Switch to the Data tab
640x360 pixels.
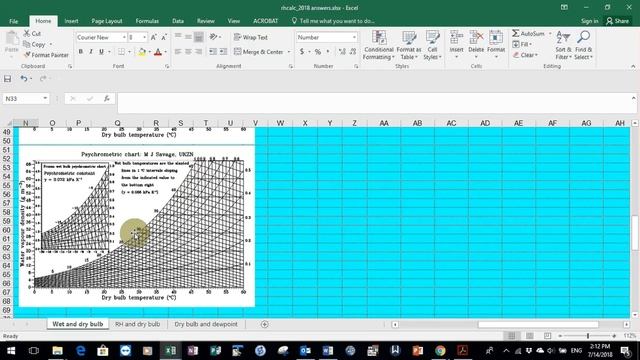(x=178, y=21)
